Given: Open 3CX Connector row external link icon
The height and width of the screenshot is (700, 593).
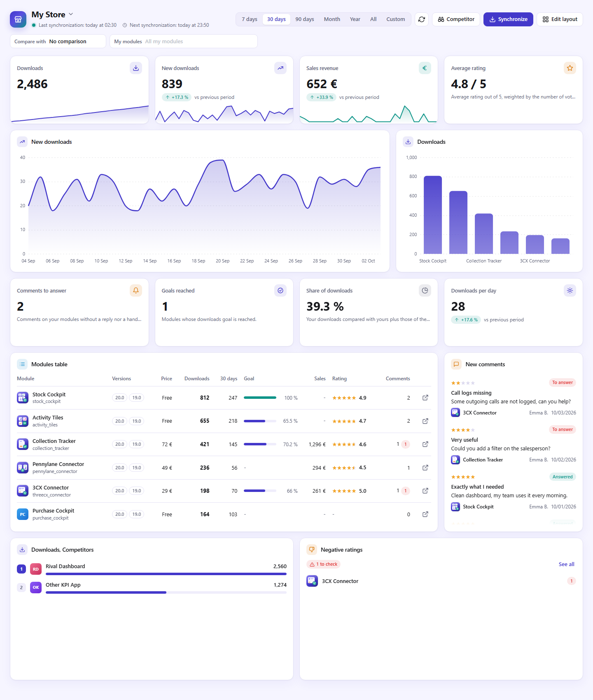Looking at the screenshot, I should (x=425, y=491).
